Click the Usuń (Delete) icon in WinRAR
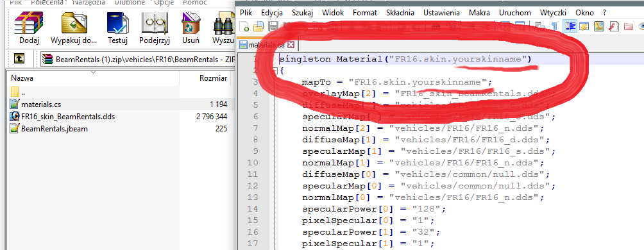This screenshot has height=250, width=644. tap(191, 23)
